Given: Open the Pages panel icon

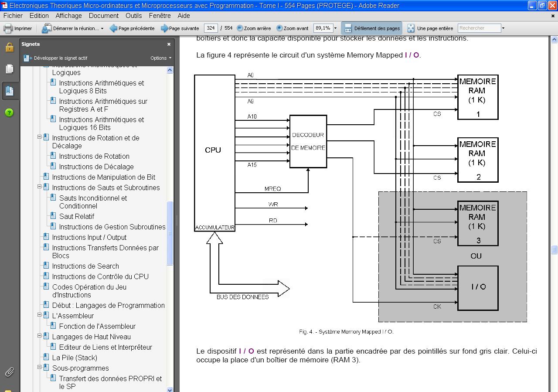Looking at the screenshot, I should 9,69.
